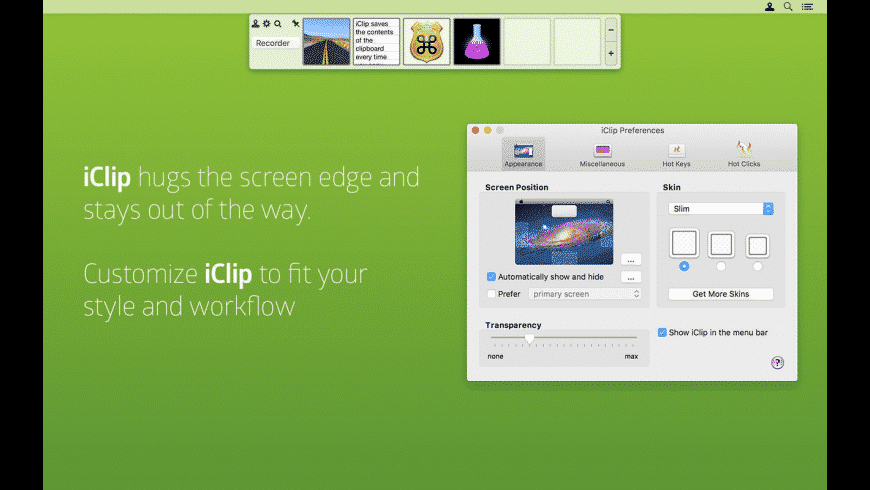870x490 pixels.
Task: Click the stamp icon in the iClip bar
Action: tap(255, 23)
